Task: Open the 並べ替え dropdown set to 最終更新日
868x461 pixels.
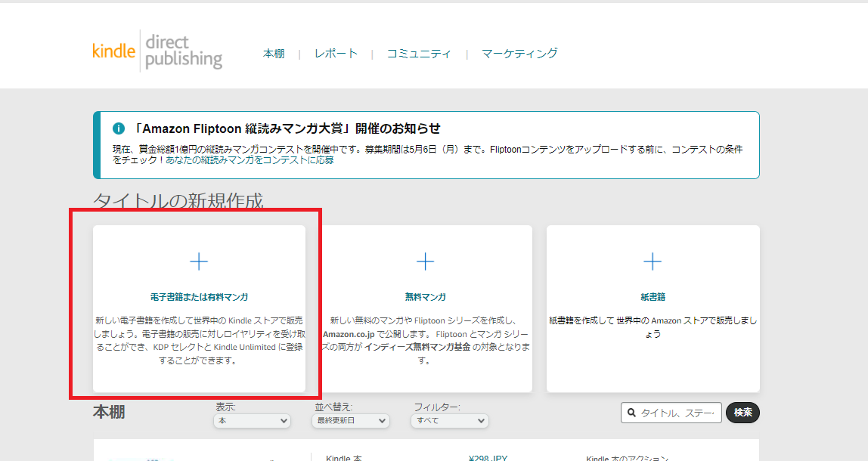Action: (x=350, y=421)
